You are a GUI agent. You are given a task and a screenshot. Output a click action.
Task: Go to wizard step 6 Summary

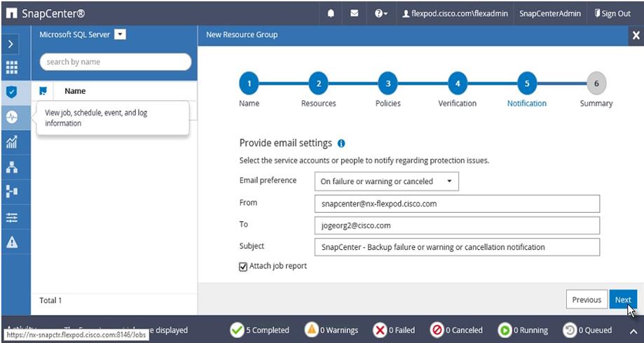(x=596, y=83)
